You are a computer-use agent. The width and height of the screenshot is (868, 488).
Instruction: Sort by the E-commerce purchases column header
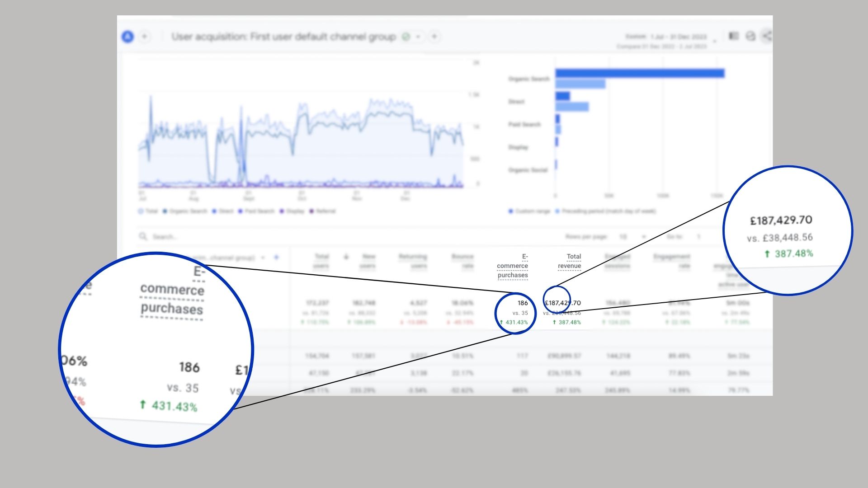click(x=513, y=266)
